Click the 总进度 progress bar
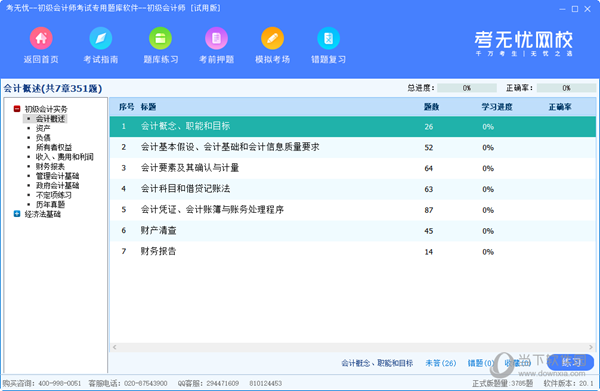600x391 pixels. click(467, 88)
